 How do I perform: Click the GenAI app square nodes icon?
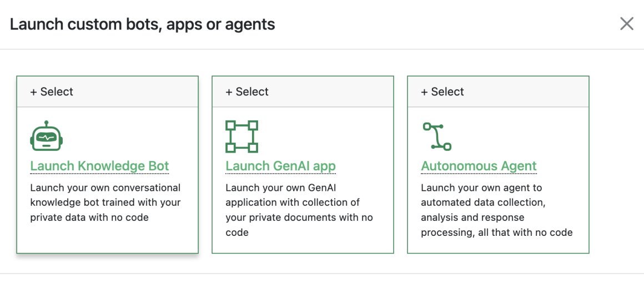pos(242,137)
